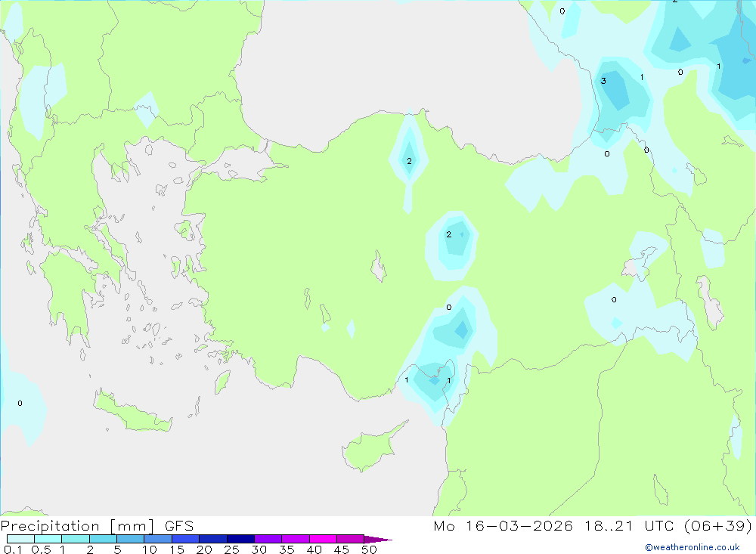Select the '25' legend scale label
The image size is (756, 554).
tap(231, 549)
